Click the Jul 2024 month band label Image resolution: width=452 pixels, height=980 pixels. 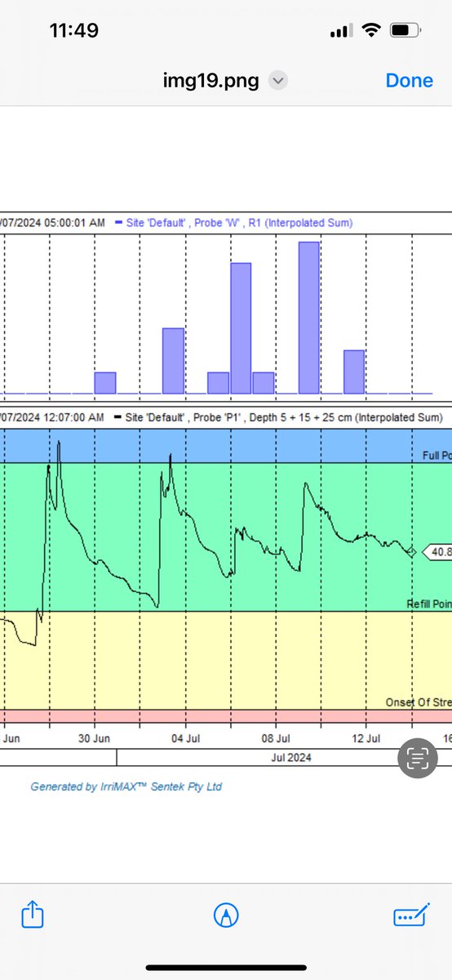[291, 757]
